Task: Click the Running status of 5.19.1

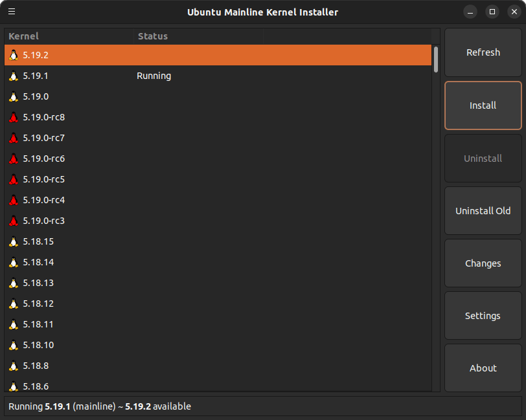Action: pos(154,76)
